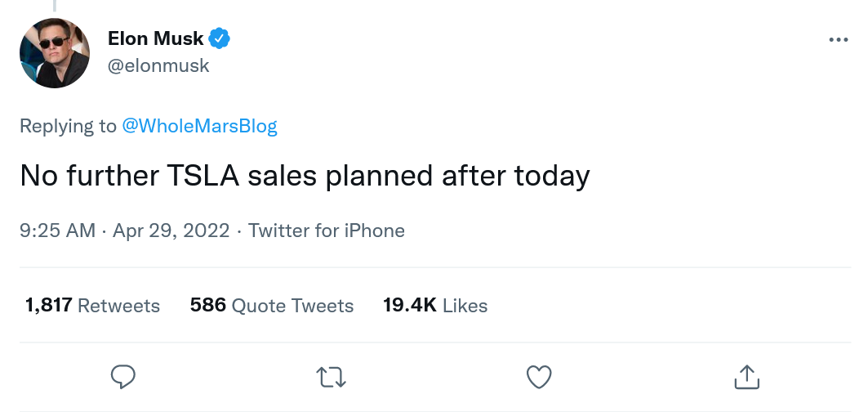View the 1,817 Retweets list
The height and width of the screenshot is (412, 868).
(93, 306)
